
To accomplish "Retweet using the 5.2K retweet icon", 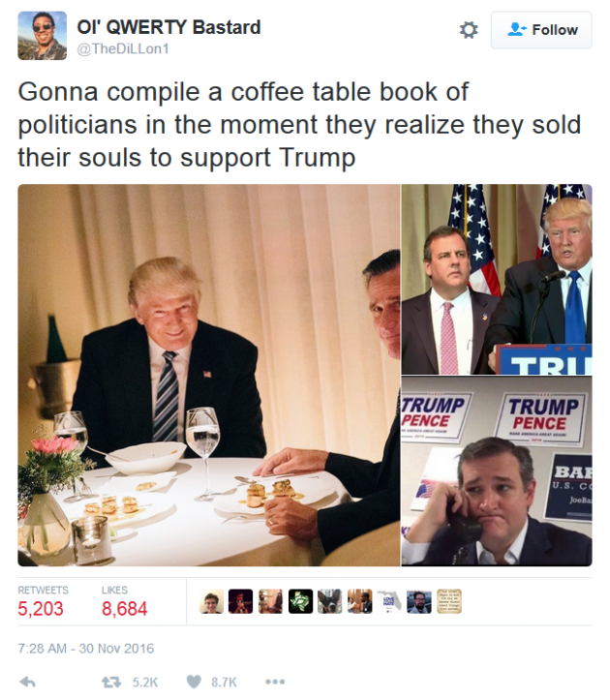I will 111,683.
